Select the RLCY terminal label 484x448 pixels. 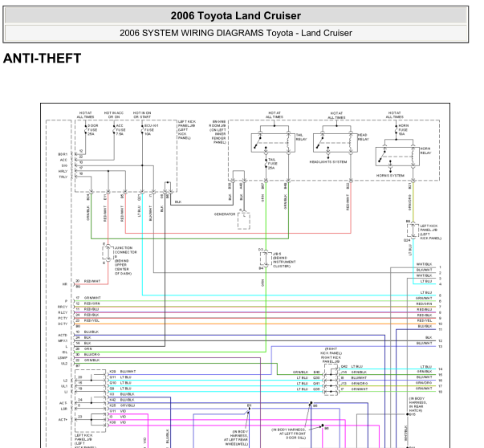63,312
